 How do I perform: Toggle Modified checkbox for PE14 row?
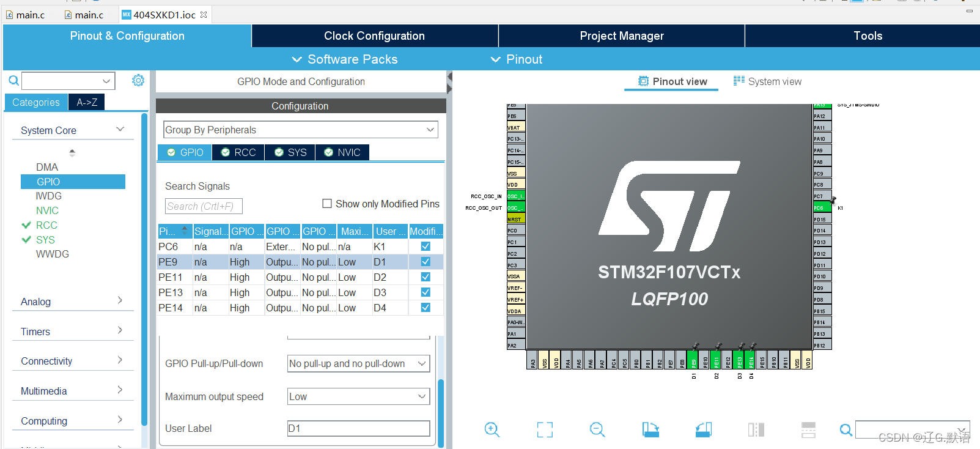pos(426,308)
